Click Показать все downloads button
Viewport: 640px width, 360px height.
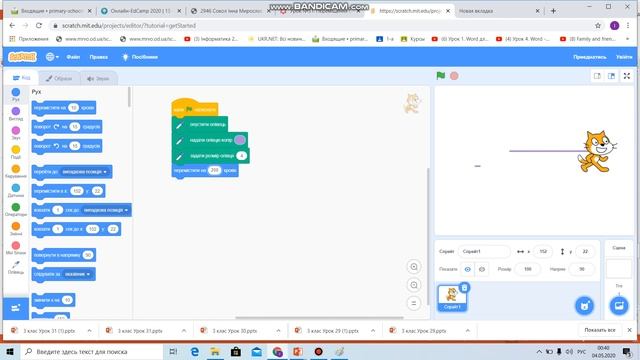pos(600,330)
